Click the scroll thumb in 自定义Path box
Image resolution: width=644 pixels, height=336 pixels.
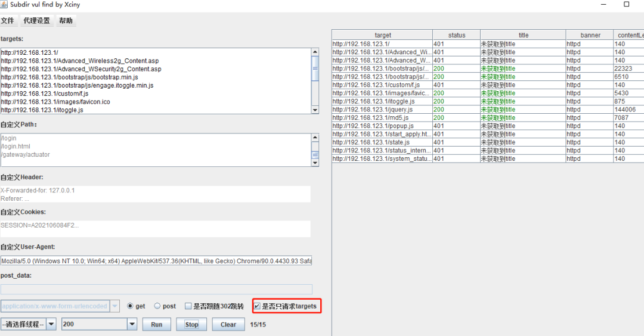[315, 155]
